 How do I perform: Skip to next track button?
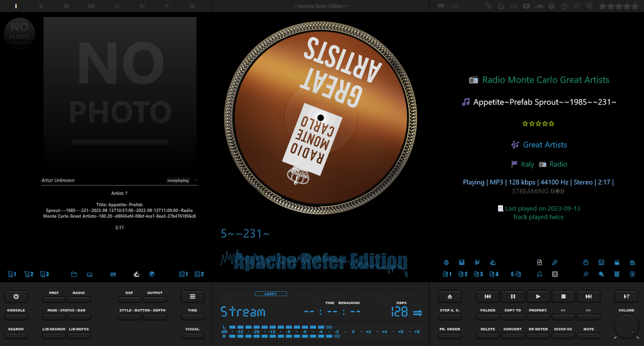click(589, 297)
